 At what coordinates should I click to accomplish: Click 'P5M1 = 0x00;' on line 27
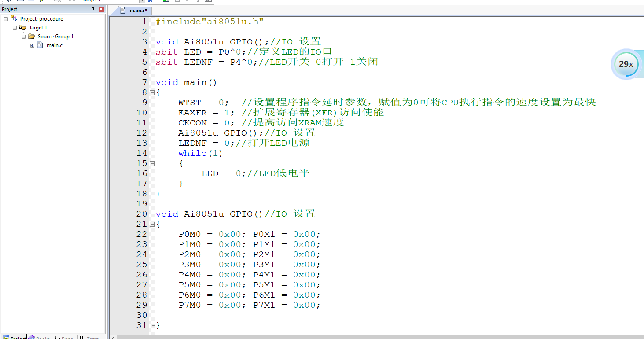(287, 285)
